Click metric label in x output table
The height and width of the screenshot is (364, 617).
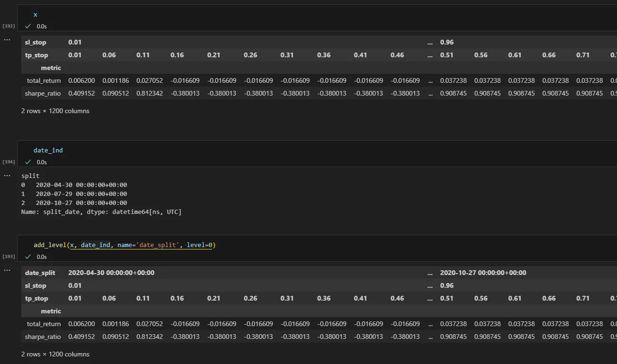point(51,68)
